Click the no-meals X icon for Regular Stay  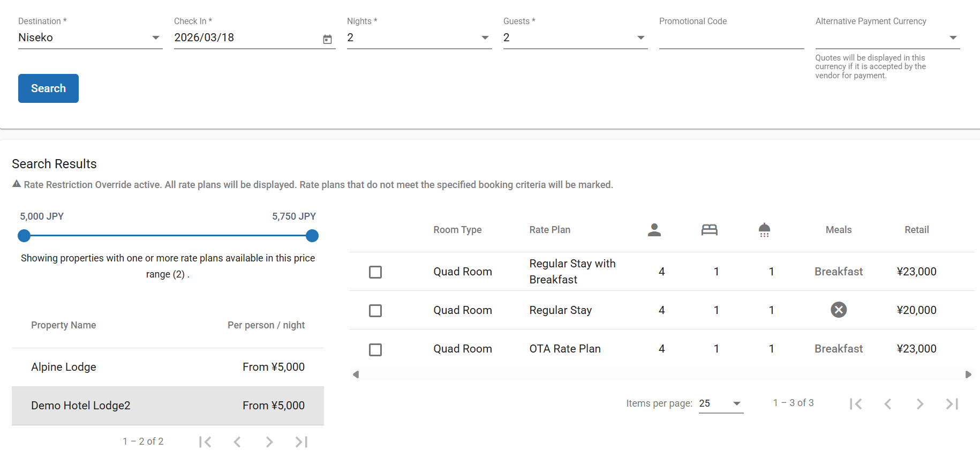click(838, 310)
